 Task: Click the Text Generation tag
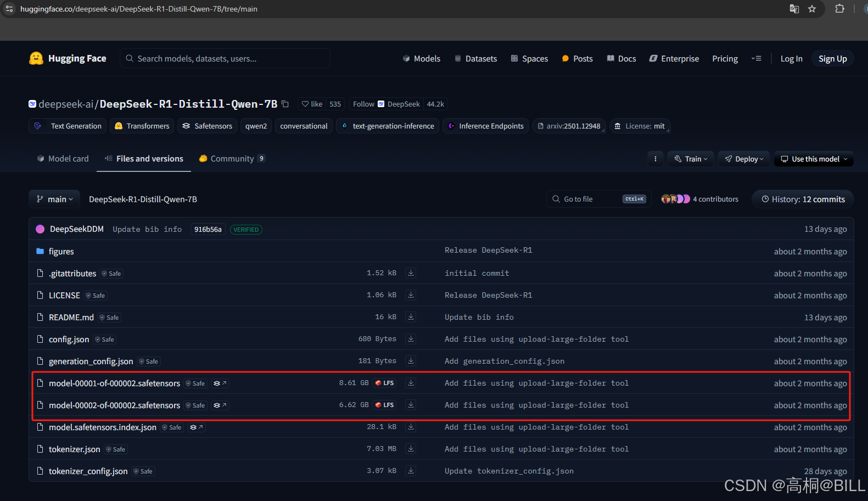click(x=68, y=126)
